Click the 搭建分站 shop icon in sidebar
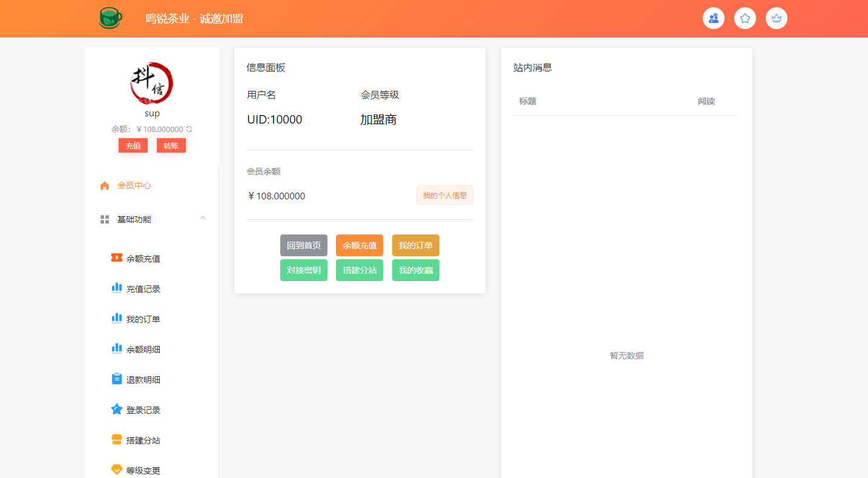The image size is (868, 478). point(117,440)
